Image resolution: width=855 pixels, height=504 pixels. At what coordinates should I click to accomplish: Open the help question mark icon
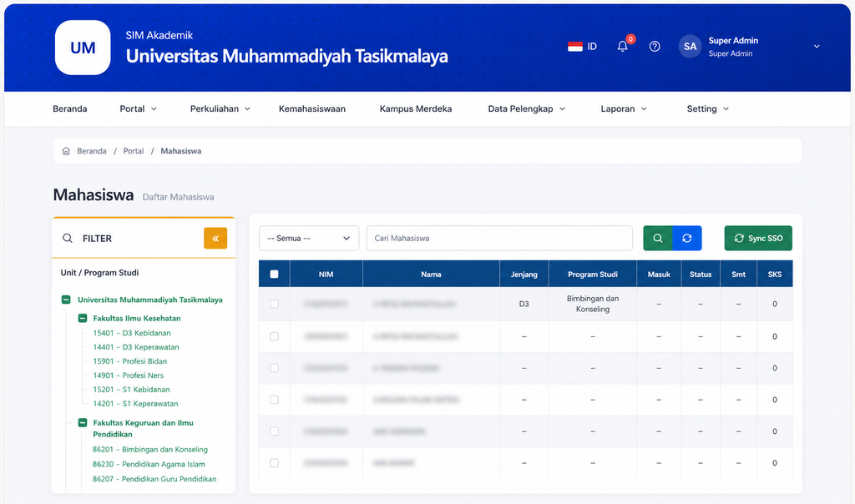[655, 47]
